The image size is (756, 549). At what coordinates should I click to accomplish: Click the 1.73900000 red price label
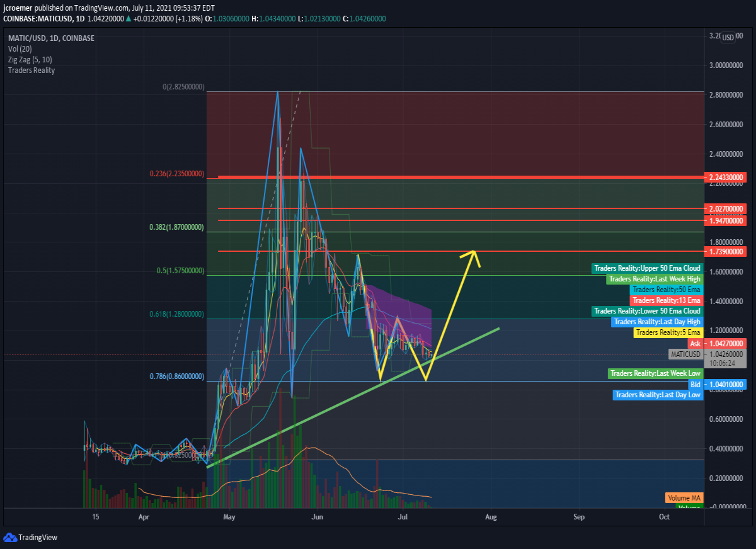(x=726, y=251)
